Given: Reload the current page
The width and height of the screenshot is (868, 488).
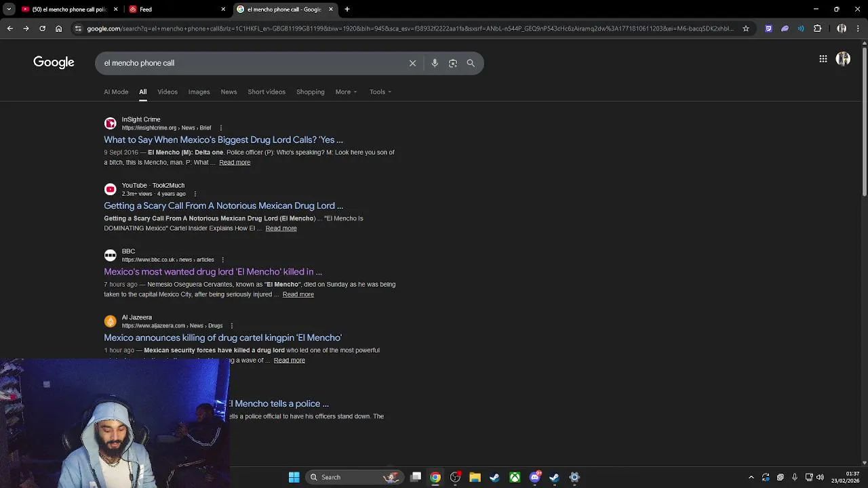Looking at the screenshot, I should tap(42, 28).
